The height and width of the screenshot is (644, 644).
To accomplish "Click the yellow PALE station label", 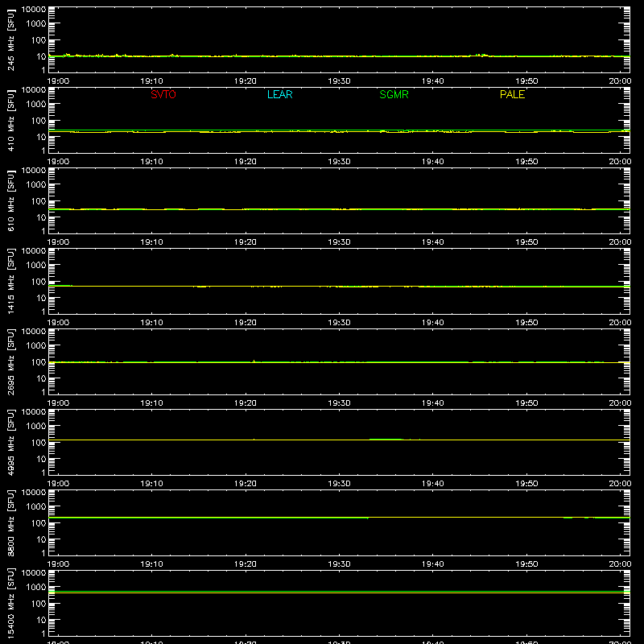I will point(512,94).
